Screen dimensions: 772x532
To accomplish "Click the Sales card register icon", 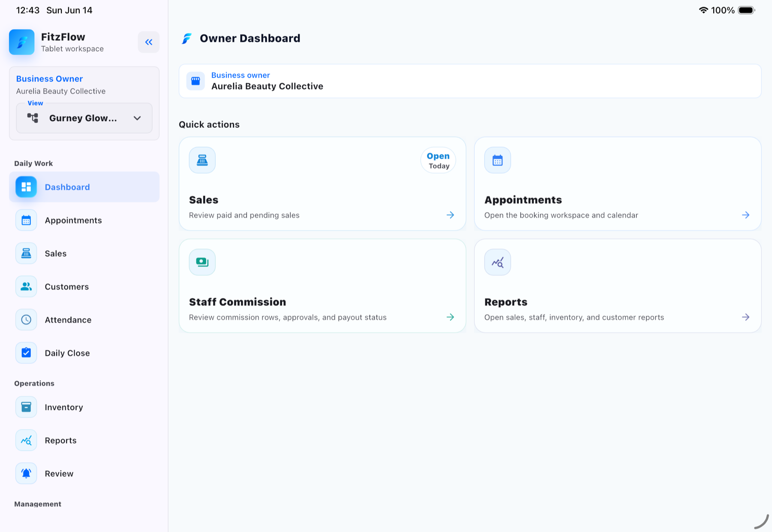I will point(202,160).
